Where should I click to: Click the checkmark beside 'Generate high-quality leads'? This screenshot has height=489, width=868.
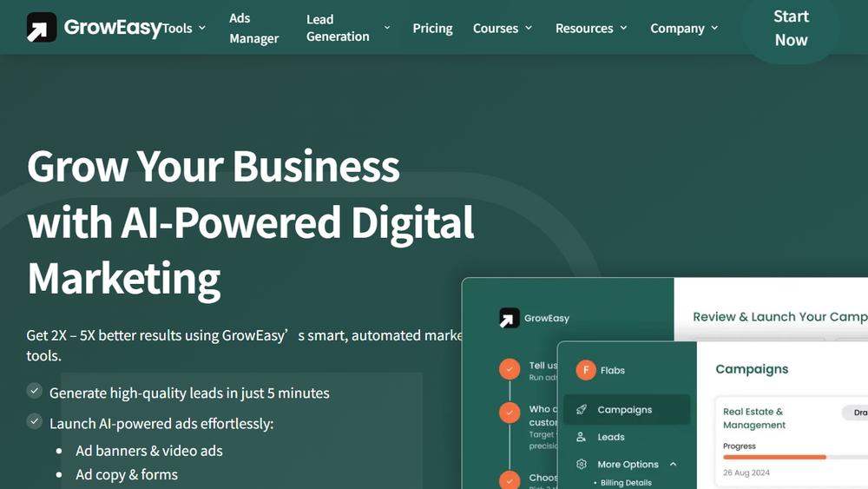pos(35,391)
